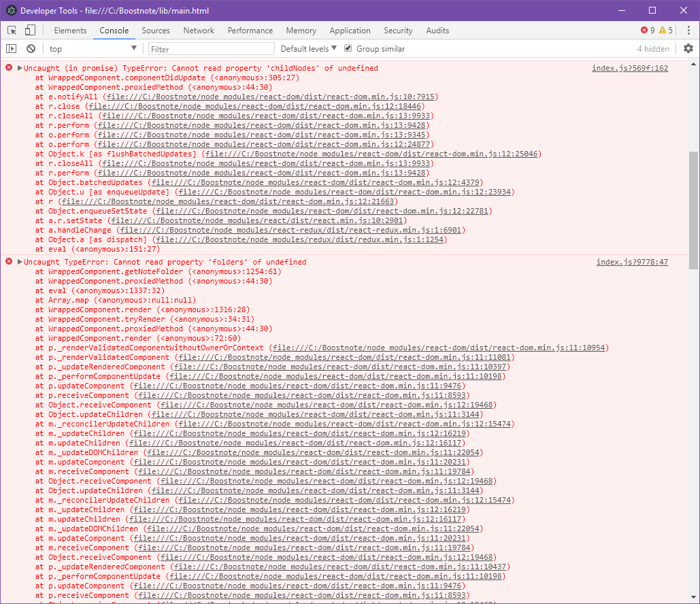The height and width of the screenshot is (604, 700).
Task: Open DevTools settings gear
Action: point(688,48)
